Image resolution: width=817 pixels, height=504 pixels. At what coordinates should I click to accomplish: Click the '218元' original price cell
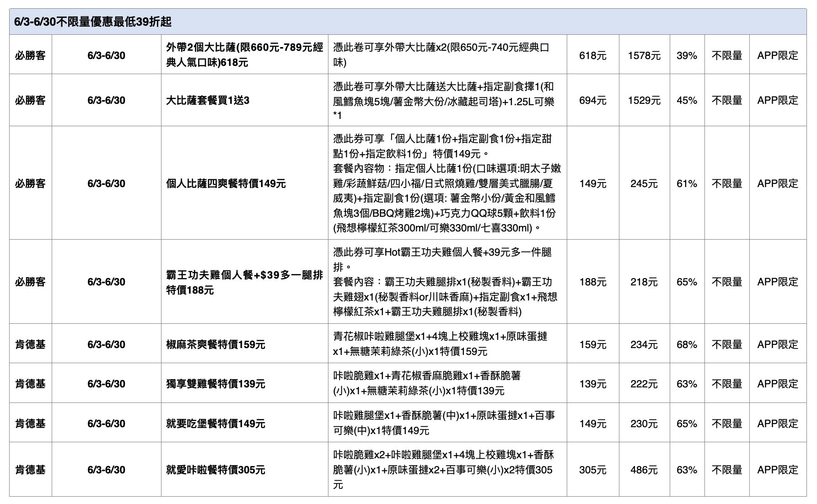pos(644,282)
